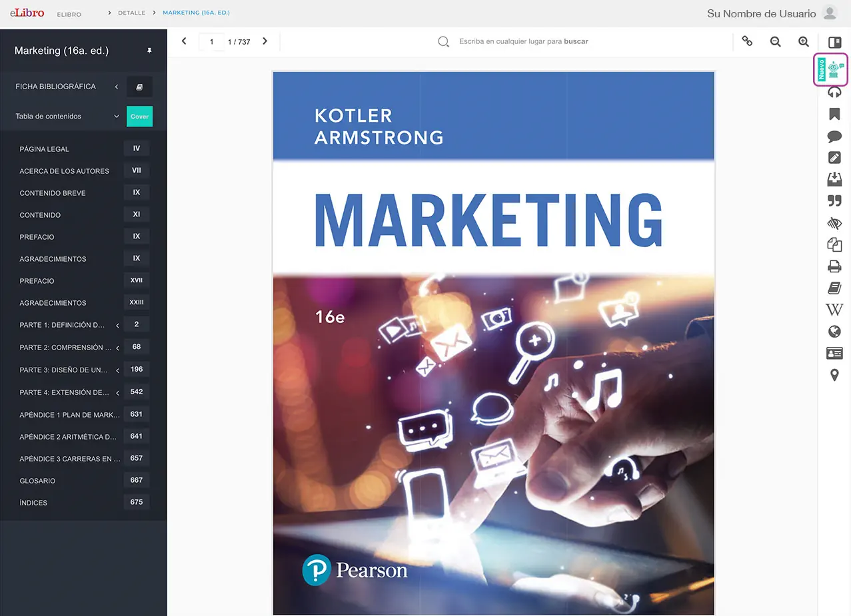This screenshot has height=616, width=851.
Task: Zoom in with magnifier plus icon
Action: coord(804,41)
